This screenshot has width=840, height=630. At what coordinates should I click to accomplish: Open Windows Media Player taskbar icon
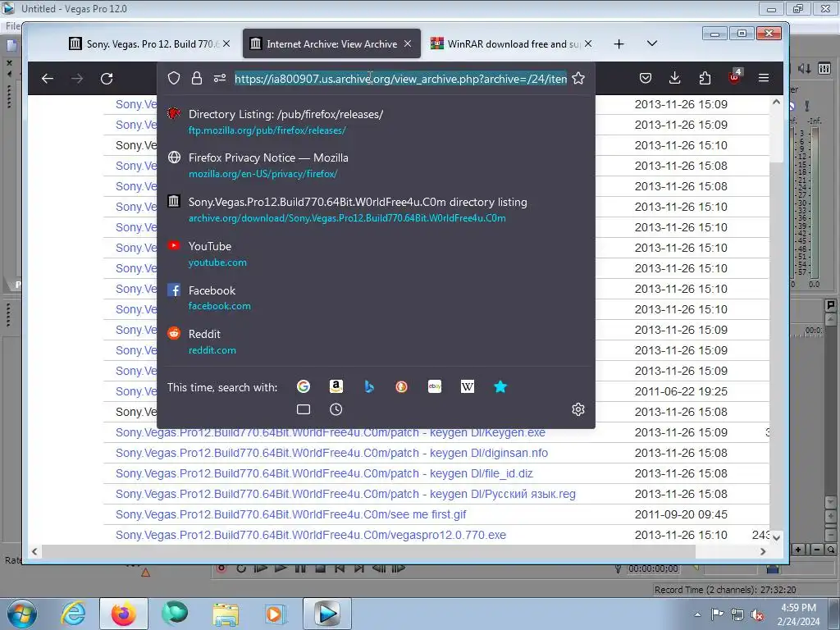pyautogui.click(x=275, y=614)
